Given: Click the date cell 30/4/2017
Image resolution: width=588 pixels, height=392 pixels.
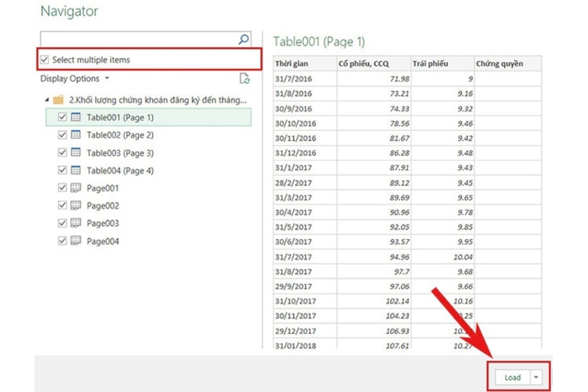Looking at the screenshot, I should click(x=305, y=213).
